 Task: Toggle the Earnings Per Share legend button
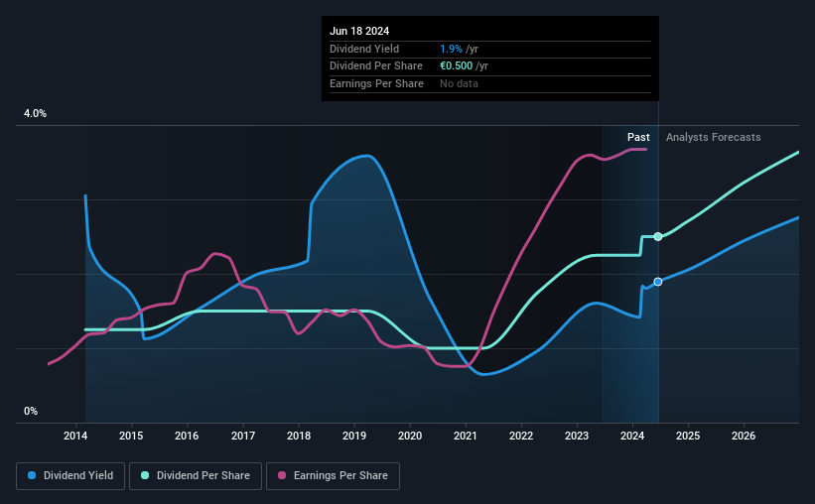pyautogui.click(x=333, y=476)
